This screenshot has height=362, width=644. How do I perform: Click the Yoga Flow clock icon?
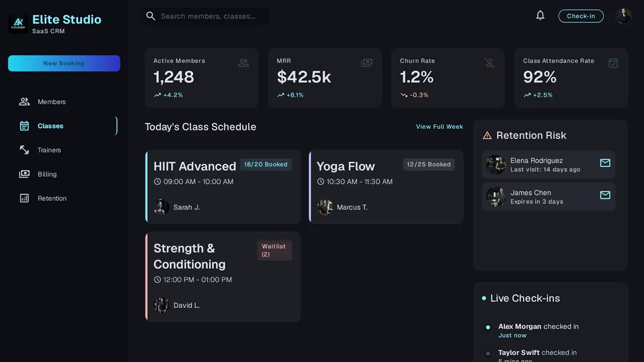320,182
